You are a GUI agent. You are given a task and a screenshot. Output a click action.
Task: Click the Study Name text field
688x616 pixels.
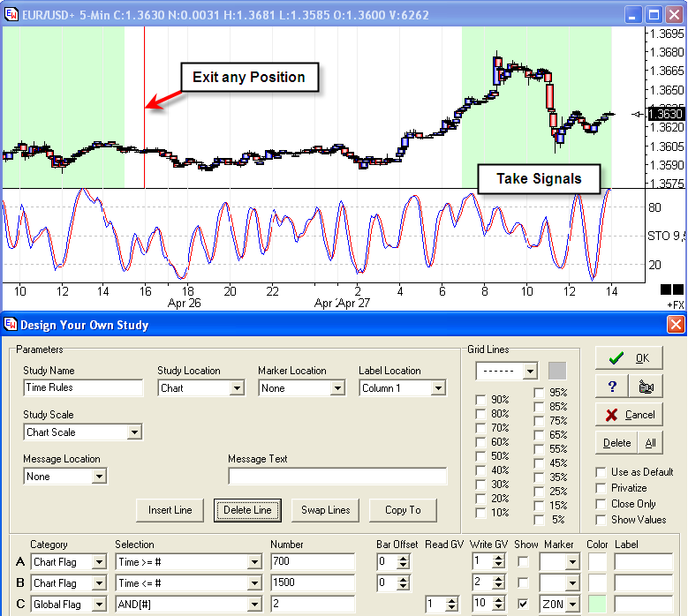[x=83, y=387]
